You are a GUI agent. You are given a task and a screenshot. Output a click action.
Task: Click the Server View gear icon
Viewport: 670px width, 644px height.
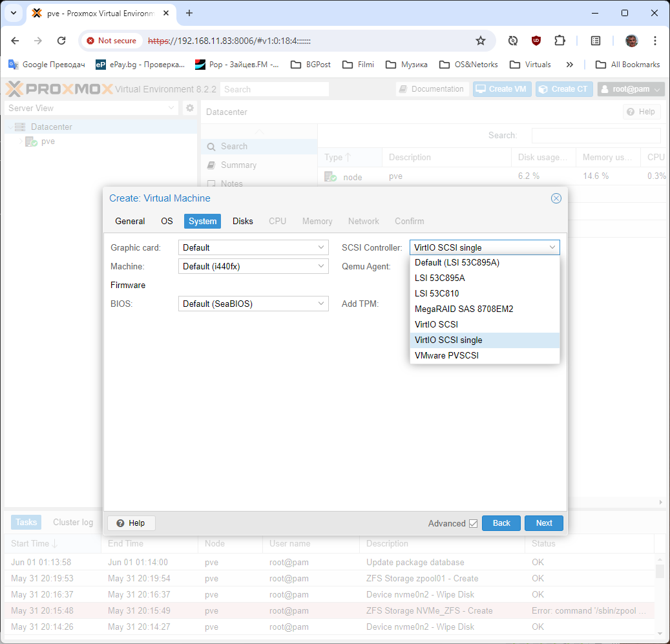point(190,108)
